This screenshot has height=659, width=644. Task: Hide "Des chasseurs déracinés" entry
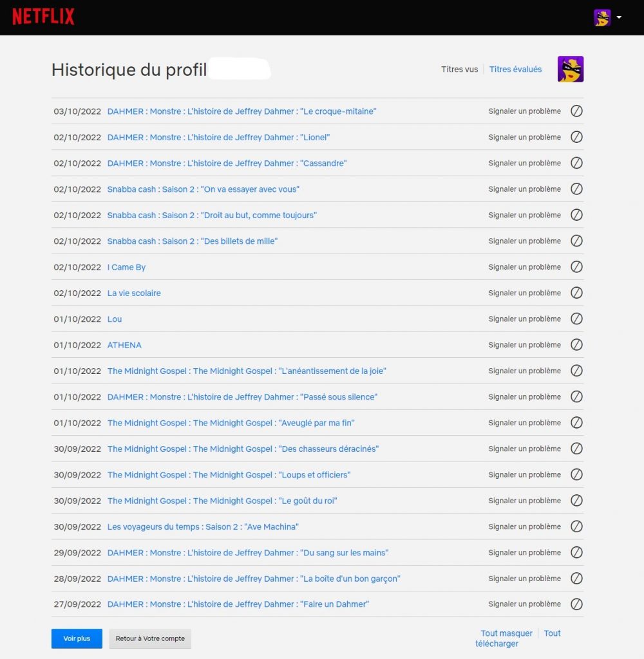(x=576, y=449)
